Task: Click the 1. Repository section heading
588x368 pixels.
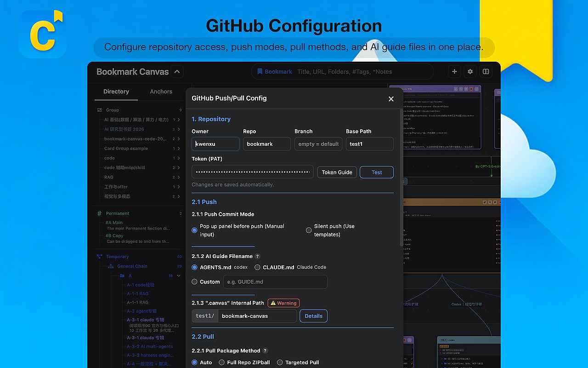Action: [211, 119]
